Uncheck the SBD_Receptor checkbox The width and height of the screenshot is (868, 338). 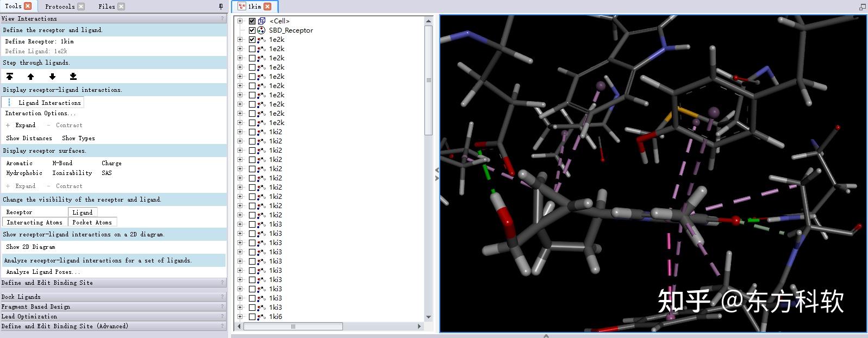click(x=252, y=30)
